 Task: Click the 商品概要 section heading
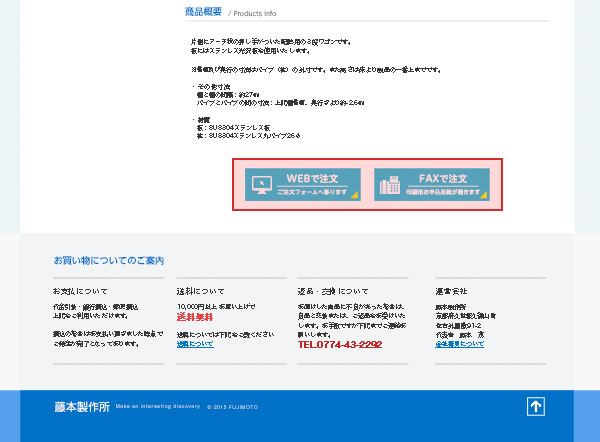point(203,12)
